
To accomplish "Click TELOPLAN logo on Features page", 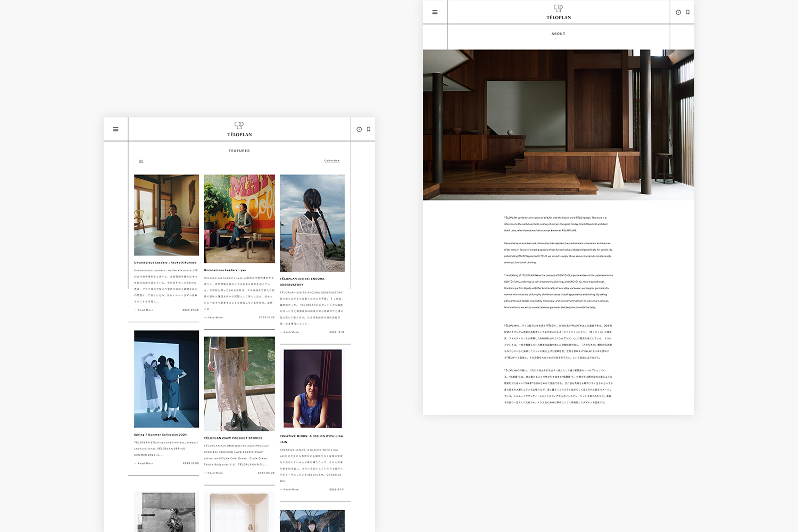I will coord(239,129).
